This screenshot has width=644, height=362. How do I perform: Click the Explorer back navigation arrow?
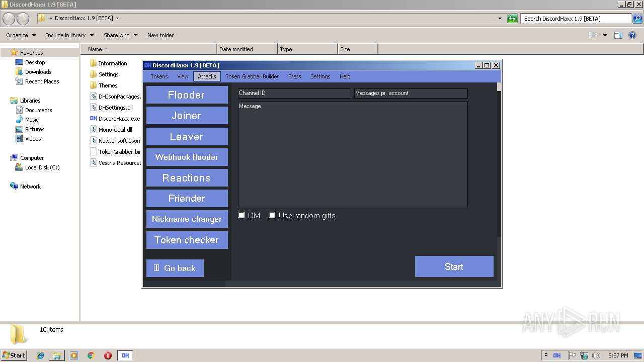(9, 19)
